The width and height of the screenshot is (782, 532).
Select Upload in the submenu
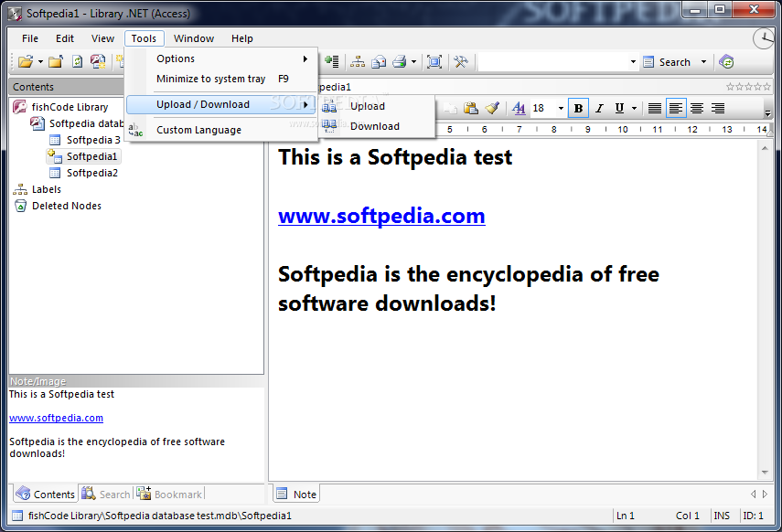[x=376, y=106]
